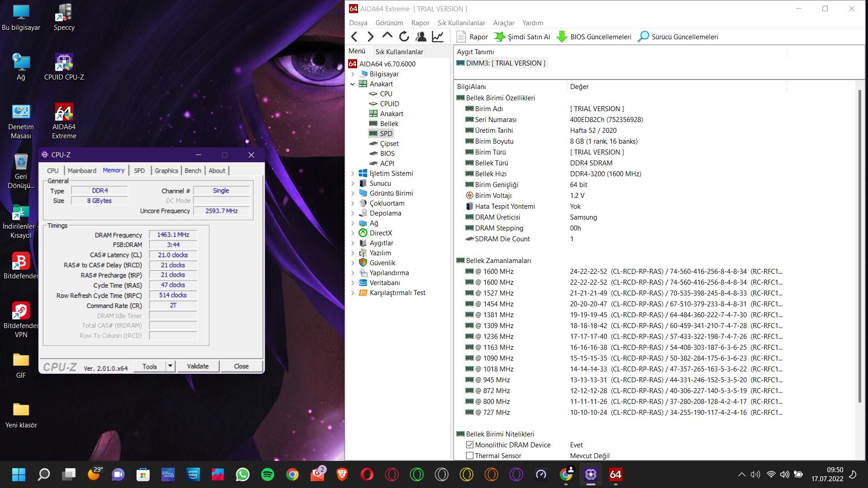868x488 pixels.
Task: Click the vertical scrollbar in details pane
Action: [859, 244]
